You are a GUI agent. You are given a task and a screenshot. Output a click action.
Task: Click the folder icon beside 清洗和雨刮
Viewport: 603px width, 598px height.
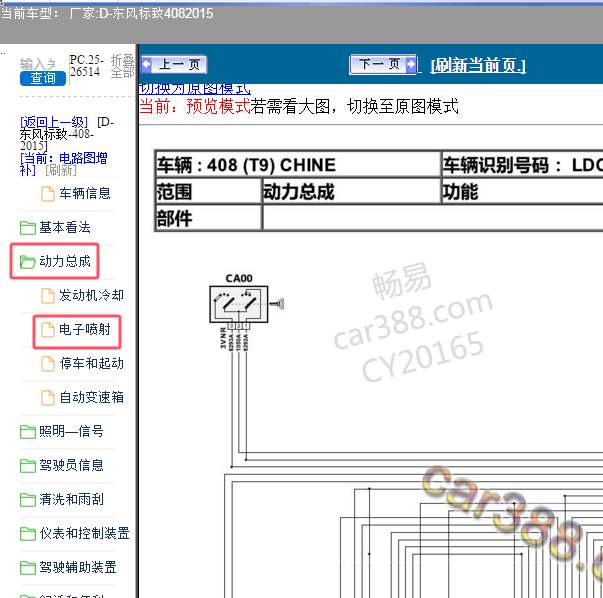[x=28, y=500]
